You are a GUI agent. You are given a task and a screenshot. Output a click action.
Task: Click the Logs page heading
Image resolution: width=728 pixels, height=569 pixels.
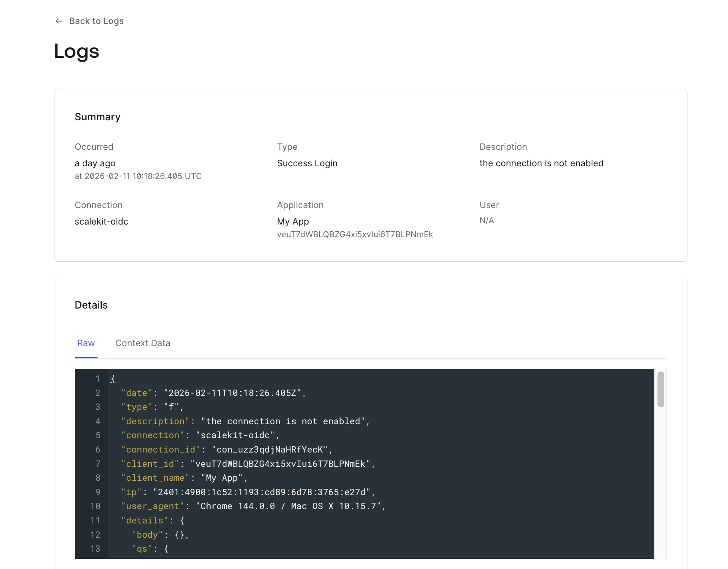76,51
